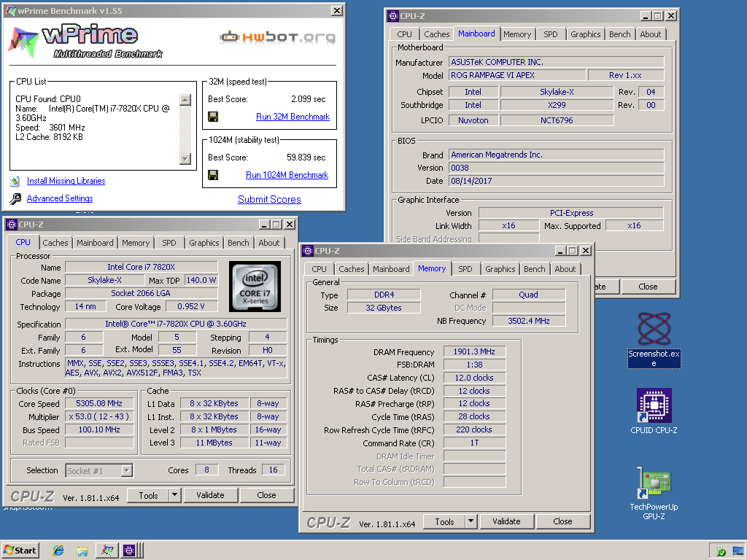747x560 pixels.
Task: Click the up arrow of the CPU List scrollbar
Action: 185,99
